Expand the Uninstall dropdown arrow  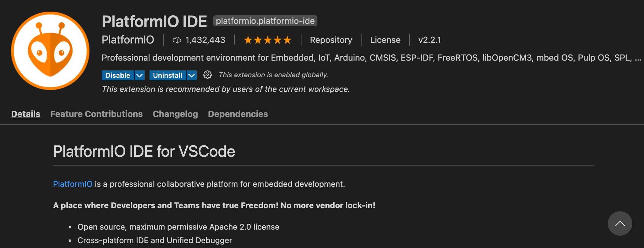click(x=192, y=75)
